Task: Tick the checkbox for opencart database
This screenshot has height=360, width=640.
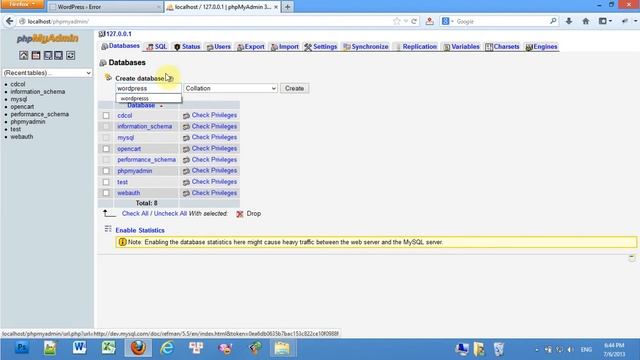Action: click(x=106, y=149)
